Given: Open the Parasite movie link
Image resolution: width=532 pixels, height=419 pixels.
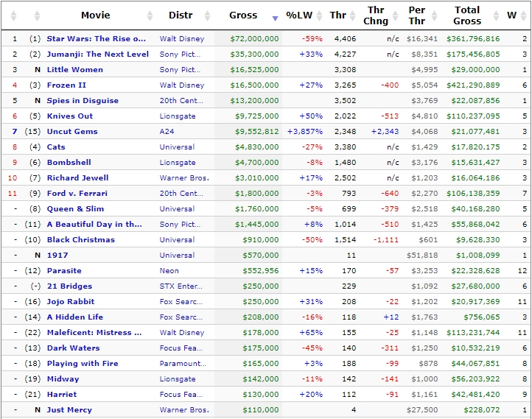Looking at the screenshot, I should [64, 271].
